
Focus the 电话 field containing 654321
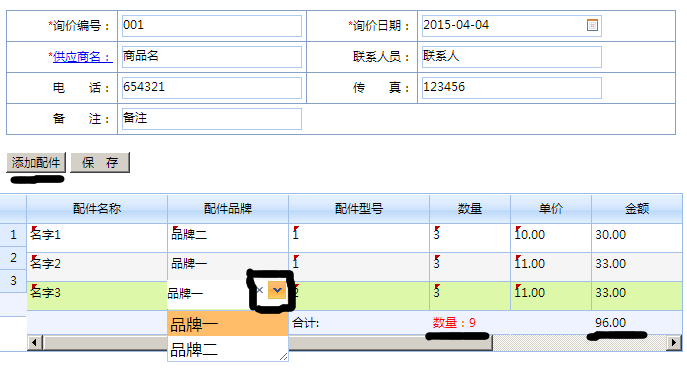(x=212, y=88)
